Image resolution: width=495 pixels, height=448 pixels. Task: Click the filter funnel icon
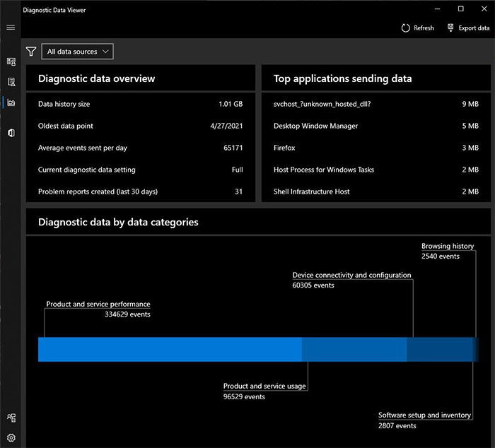31,52
